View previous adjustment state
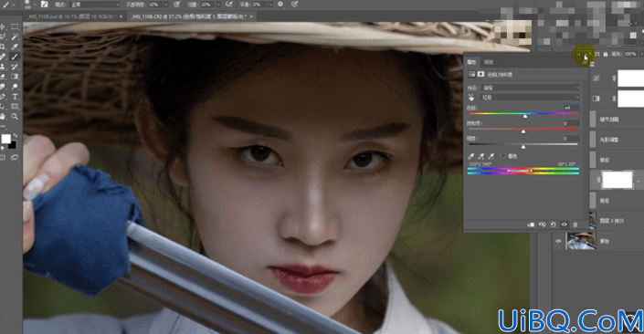 [542, 224]
